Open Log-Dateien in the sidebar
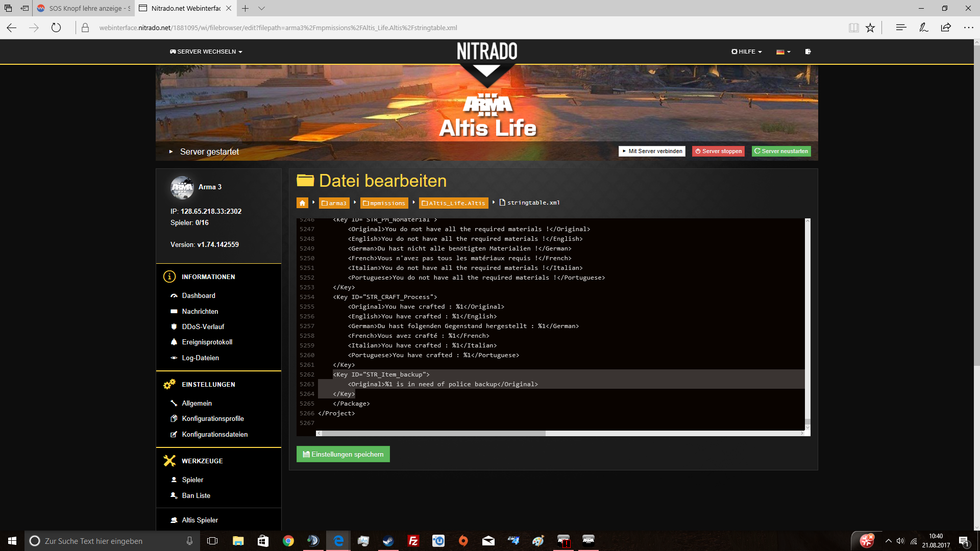The width and height of the screenshot is (980, 551). point(201,358)
